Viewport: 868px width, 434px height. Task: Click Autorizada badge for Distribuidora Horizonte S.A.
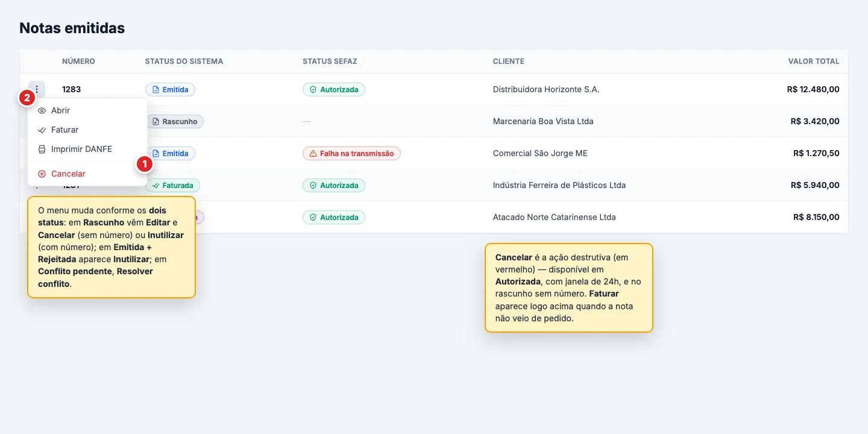pos(334,90)
